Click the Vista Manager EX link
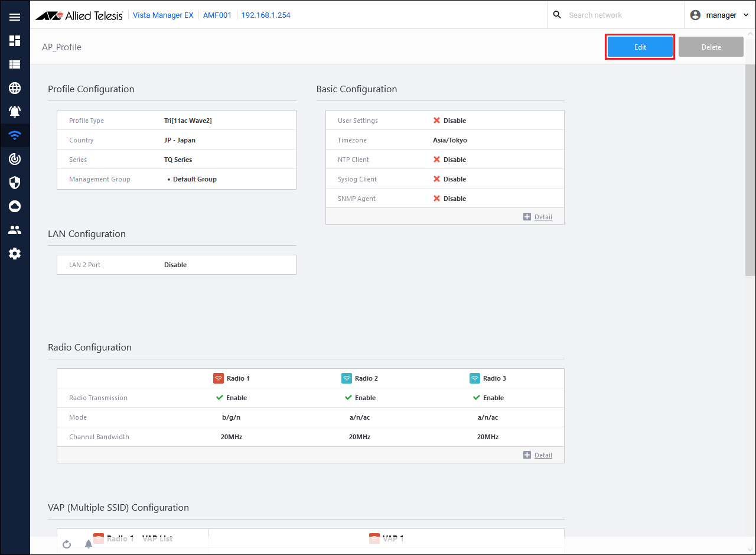This screenshot has width=756, height=555. tap(163, 15)
